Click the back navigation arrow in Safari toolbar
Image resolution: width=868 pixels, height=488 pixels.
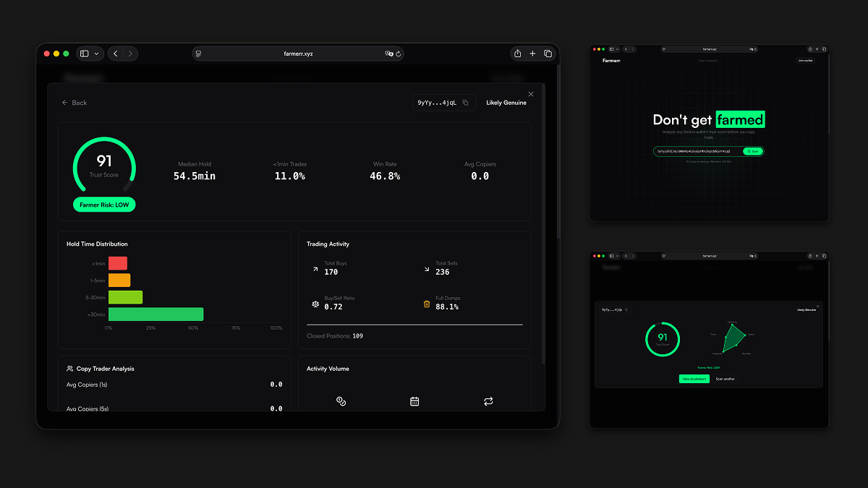point(115,53)
